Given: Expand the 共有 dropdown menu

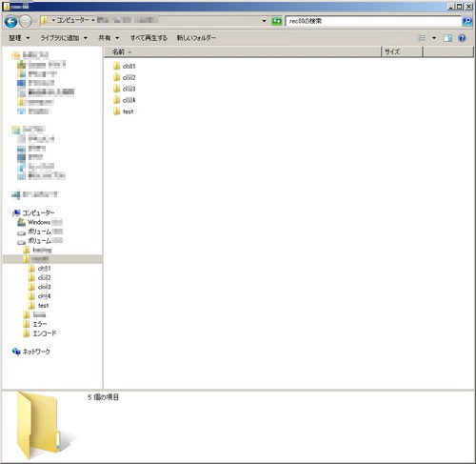Looking at the screenshot, I should pos(109,38).
